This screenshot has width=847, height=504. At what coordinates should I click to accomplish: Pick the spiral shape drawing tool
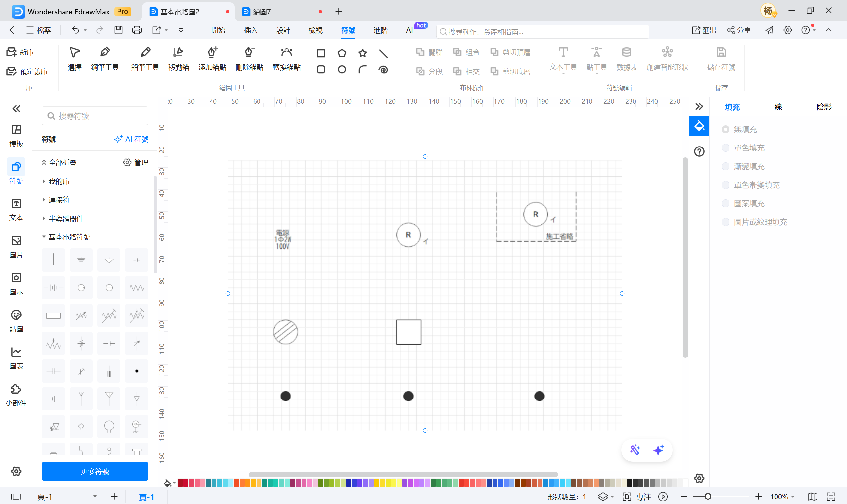tap(383, 70)
